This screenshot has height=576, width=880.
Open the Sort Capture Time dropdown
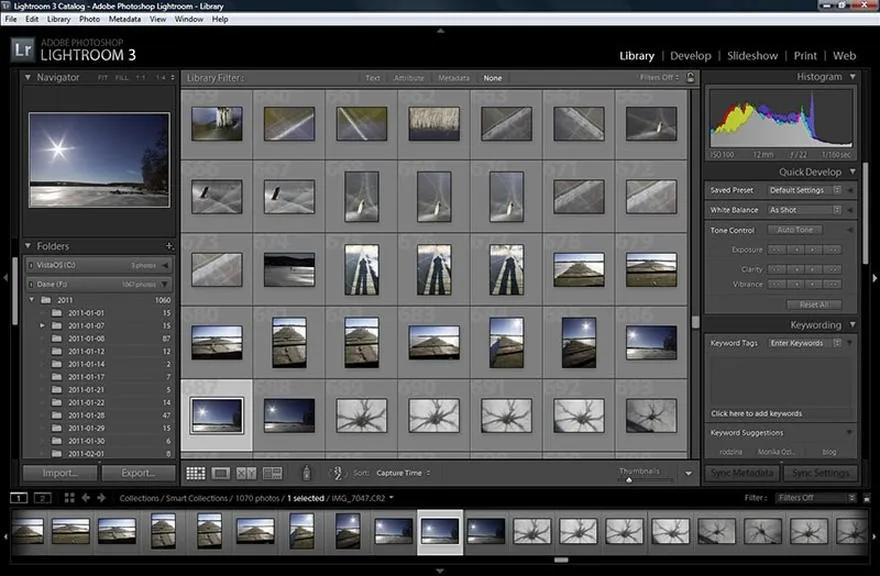point(403,473)
